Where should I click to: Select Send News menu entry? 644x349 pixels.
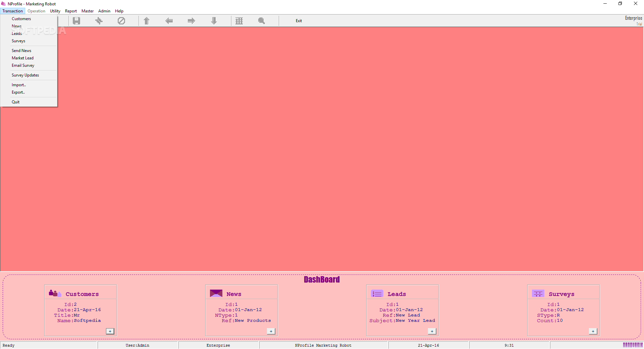coord(29,51)
